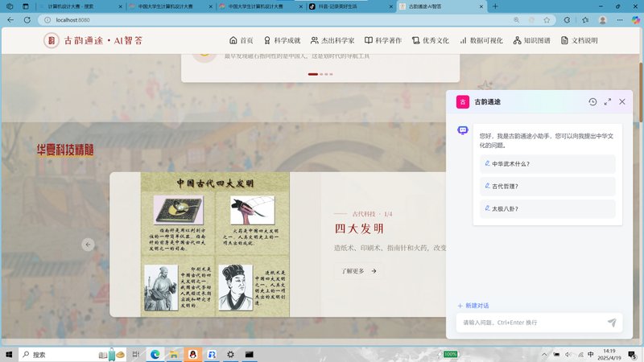644x362 pixels.
Task: Expand chat panel to fullscreen
Action: click(608, 102)
